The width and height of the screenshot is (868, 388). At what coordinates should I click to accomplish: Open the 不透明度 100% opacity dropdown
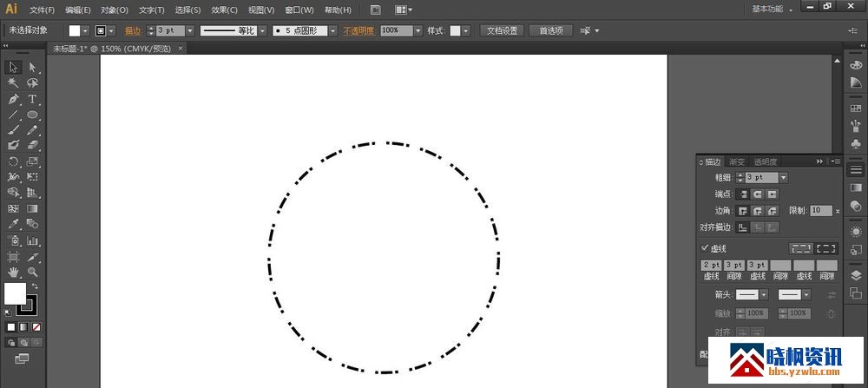418,31
